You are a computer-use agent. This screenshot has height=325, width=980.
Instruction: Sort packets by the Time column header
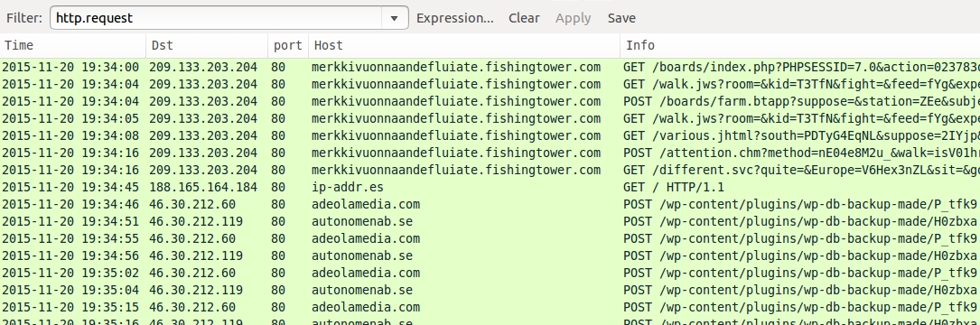73,45
